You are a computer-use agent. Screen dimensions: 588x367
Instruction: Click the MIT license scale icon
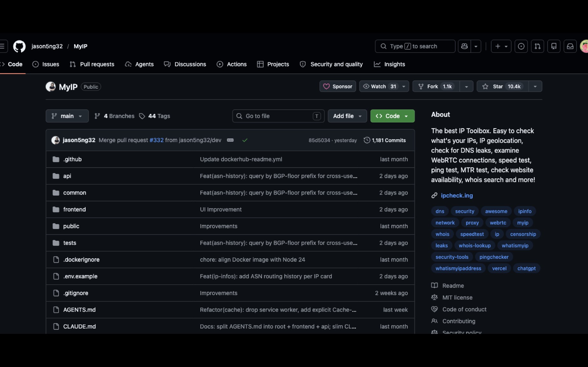(x=434, y=297)
